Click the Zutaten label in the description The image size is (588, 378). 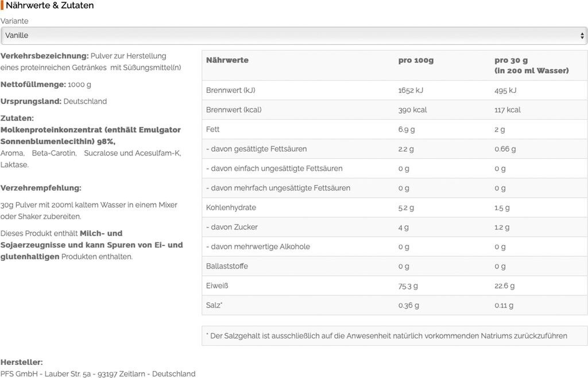(x=17, y=118)
